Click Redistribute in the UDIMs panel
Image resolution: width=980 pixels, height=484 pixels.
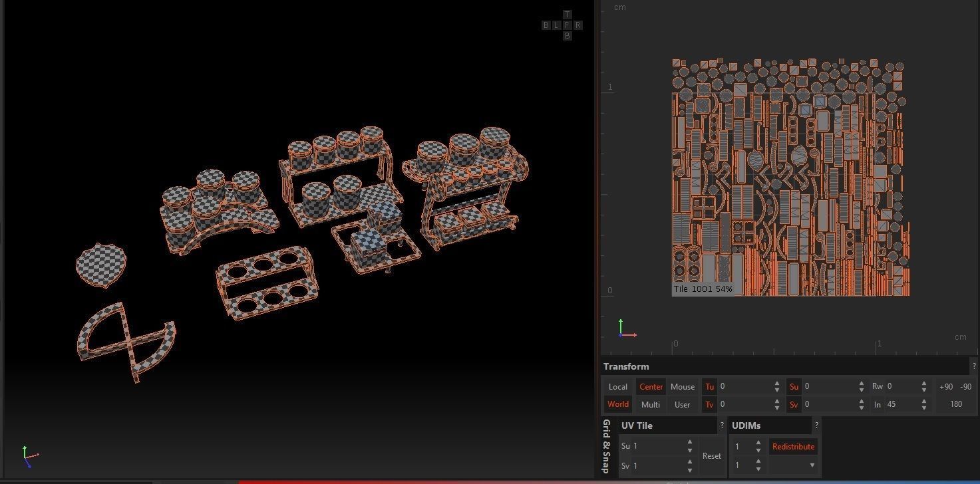point(793,447)
